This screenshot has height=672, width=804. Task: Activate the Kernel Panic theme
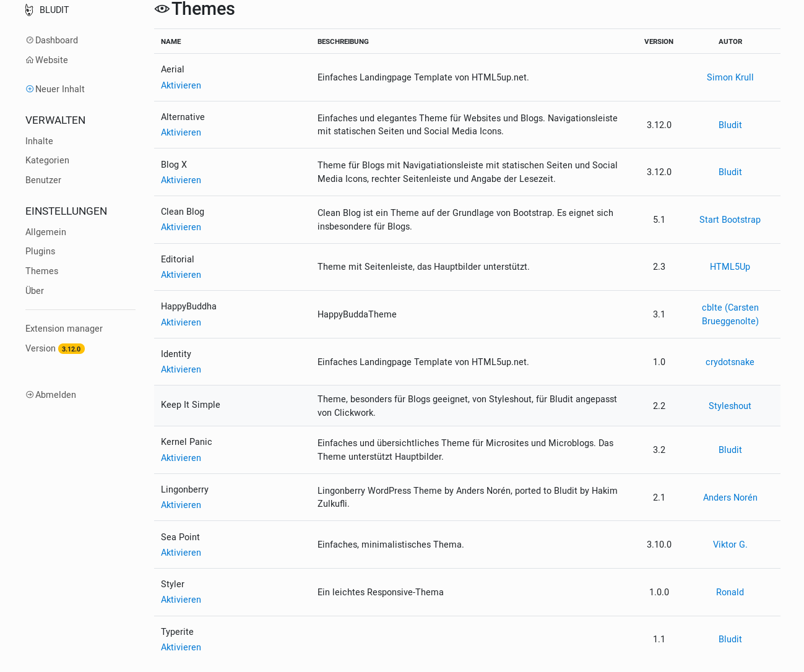tap(181, 458)
